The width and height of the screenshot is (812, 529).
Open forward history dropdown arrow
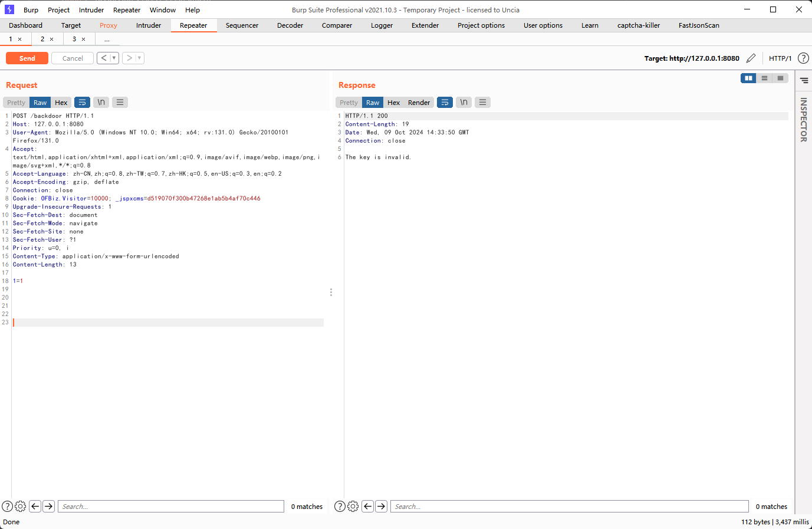coord(140,58)
